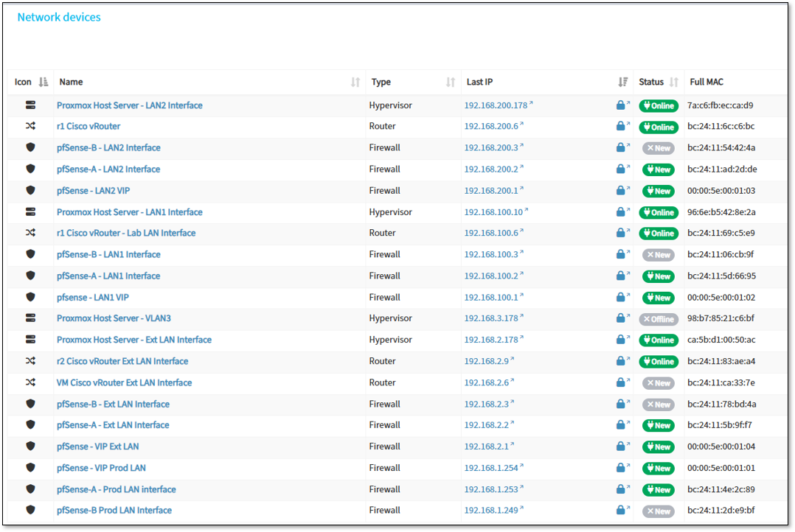
Task: Click hypervisor icon for Proxmox Host Server - VLAN3
Action: point(30,318)
